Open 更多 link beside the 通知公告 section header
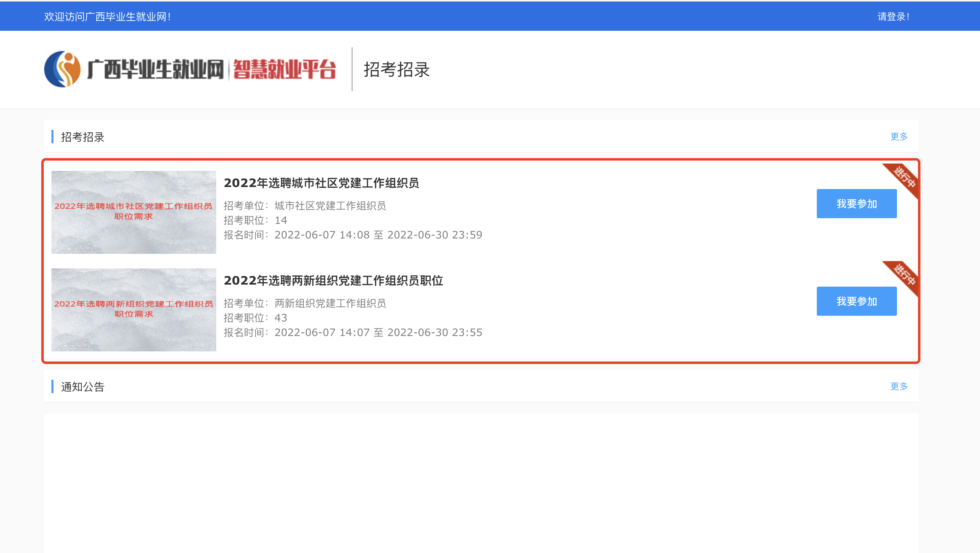The image size is (980, 553). [x=899, y=387]
